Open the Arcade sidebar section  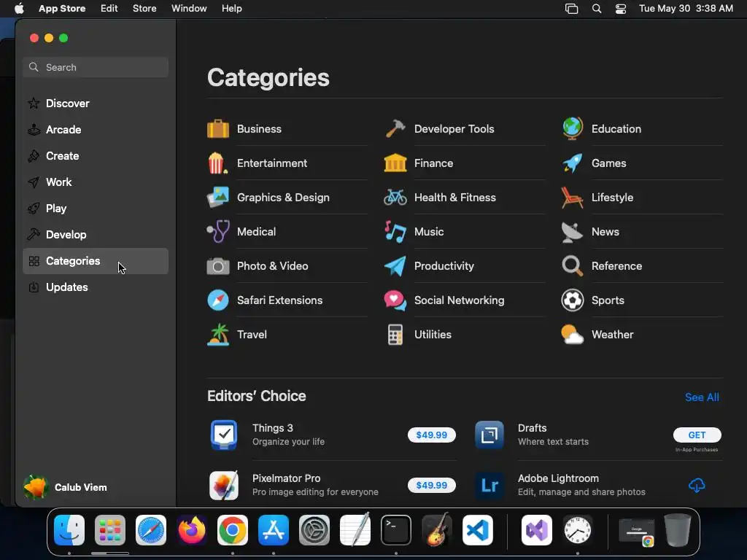pyautogui.click(x=96, y=130)
